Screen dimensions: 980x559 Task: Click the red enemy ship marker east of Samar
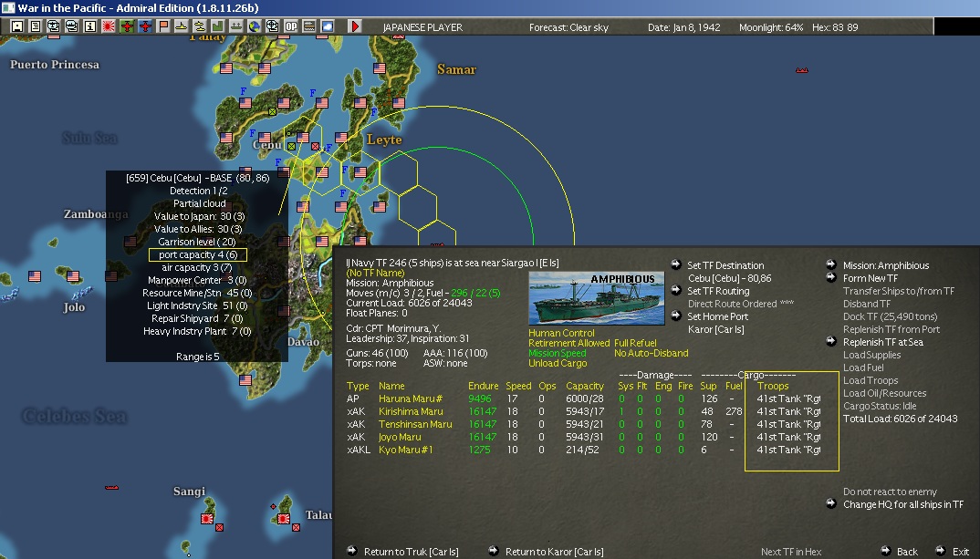point(802,70)
